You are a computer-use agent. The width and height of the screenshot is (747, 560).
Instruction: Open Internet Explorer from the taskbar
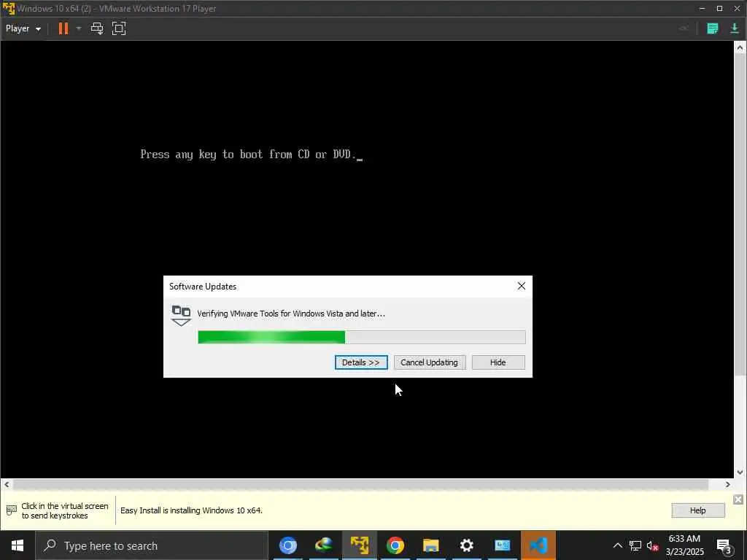click(323, 545)
